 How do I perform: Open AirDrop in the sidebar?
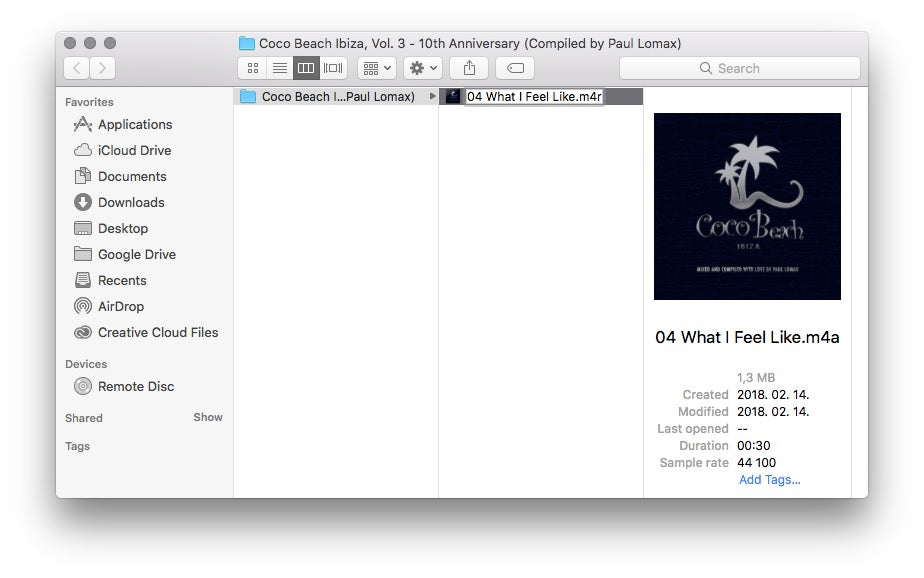(x=121, y=306)
